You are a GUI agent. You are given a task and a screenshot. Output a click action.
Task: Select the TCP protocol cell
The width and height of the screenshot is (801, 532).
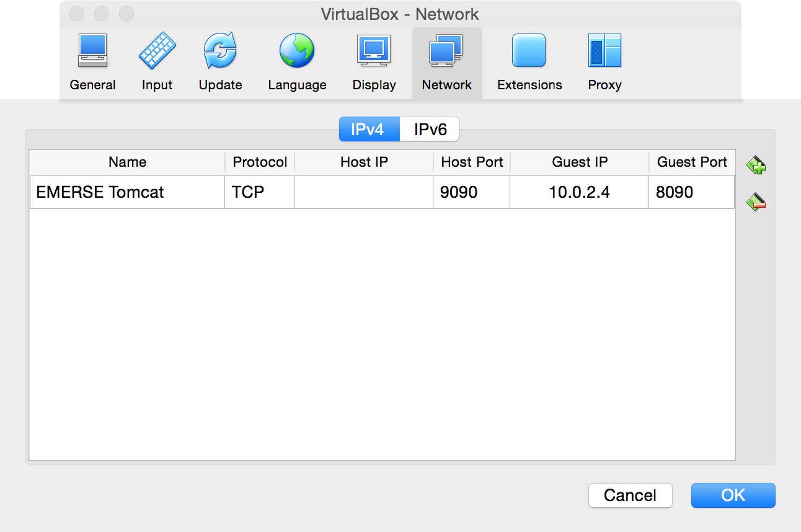260,192
